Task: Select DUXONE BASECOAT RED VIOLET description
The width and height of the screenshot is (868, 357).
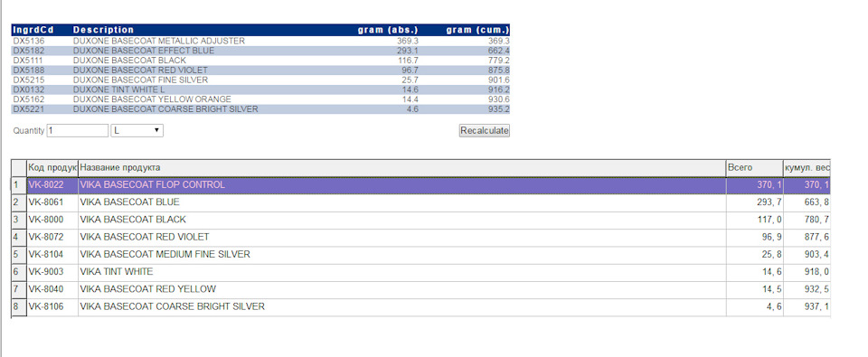Action: tap(141, 70)
